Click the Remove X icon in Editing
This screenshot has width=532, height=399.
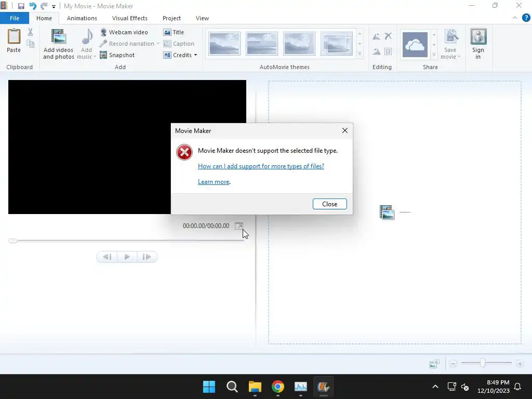388,36
